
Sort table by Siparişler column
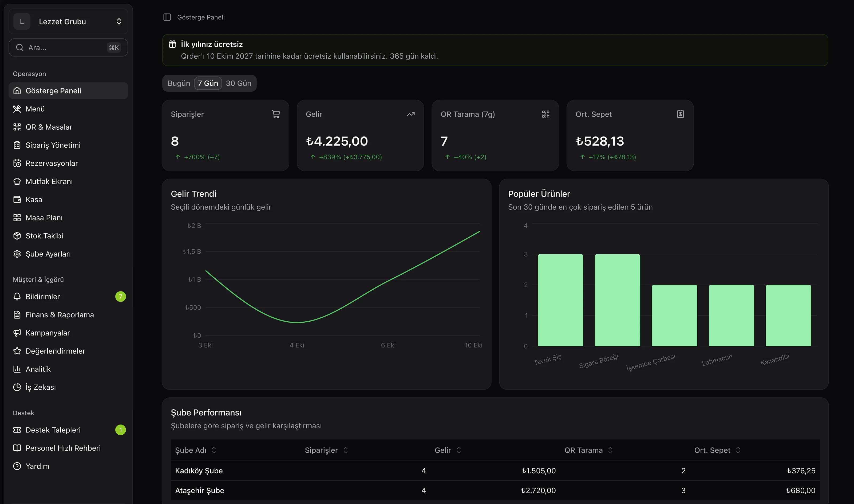[x=326, y=450]
